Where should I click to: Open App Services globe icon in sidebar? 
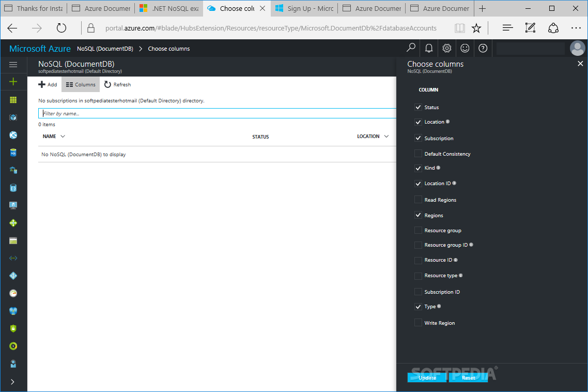point(13,135)
